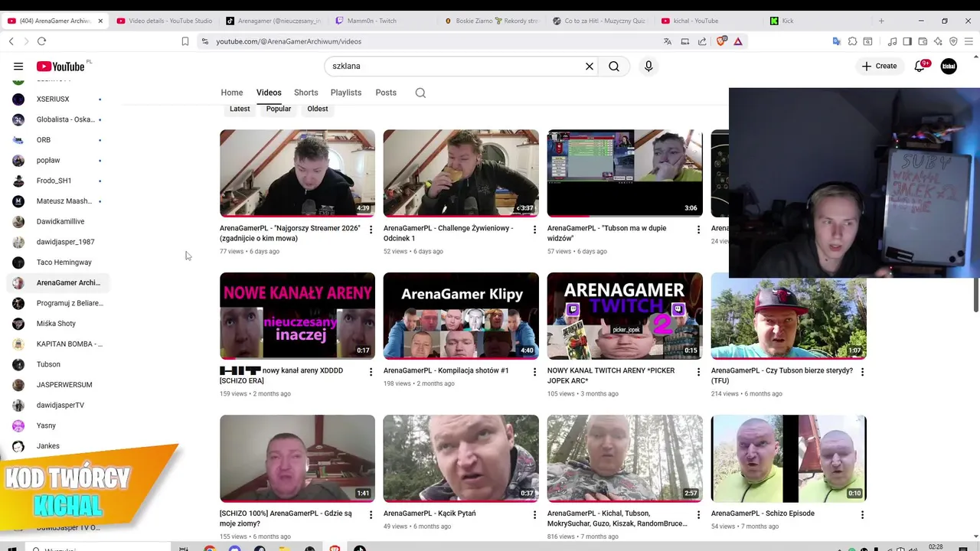The height and width of the screenshot is (551, 980).
Task: Go back with browser back arrow
Action: coord(11,41)
